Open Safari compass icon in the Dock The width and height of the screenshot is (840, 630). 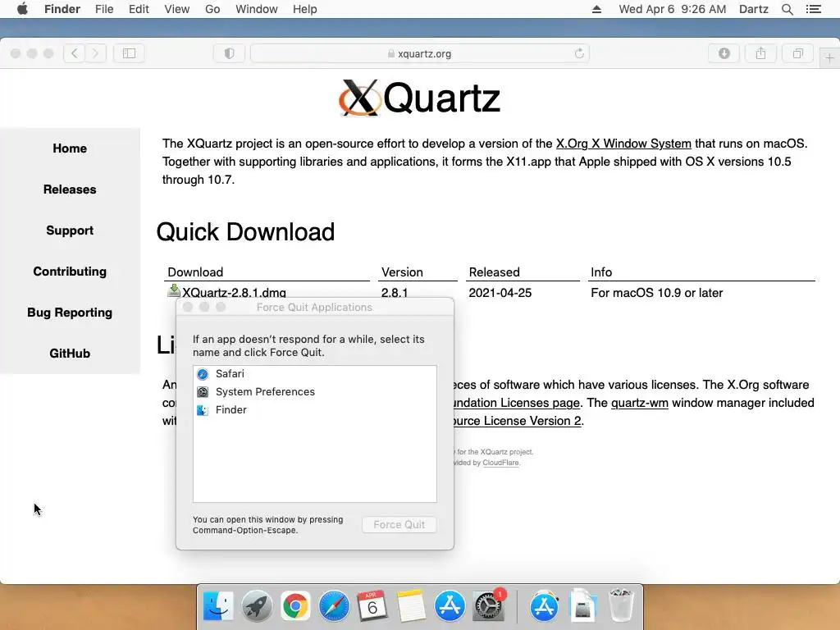(334, 606)
